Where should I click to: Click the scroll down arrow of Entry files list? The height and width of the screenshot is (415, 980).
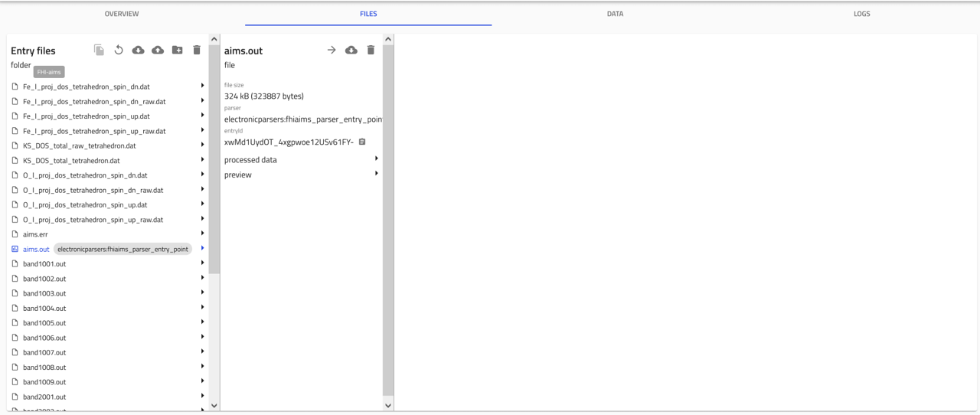pyautogui.click(x=214, y=405)
